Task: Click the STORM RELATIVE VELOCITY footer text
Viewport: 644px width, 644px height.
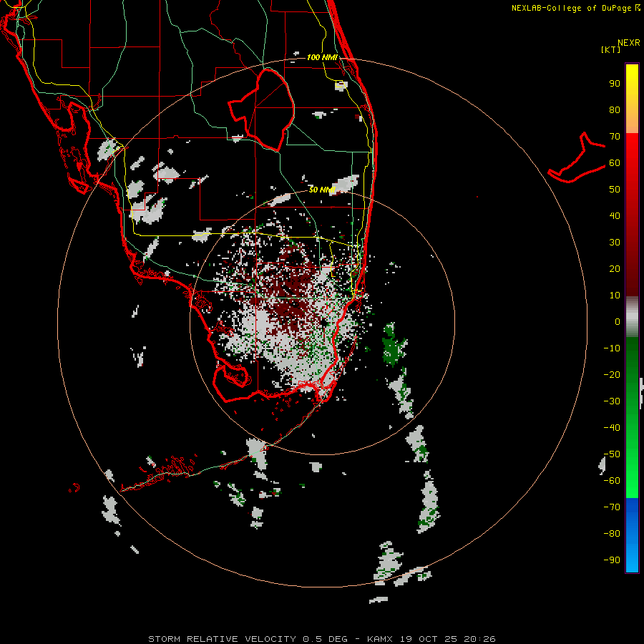Action: pyautogui.click(x=222, y=639)
